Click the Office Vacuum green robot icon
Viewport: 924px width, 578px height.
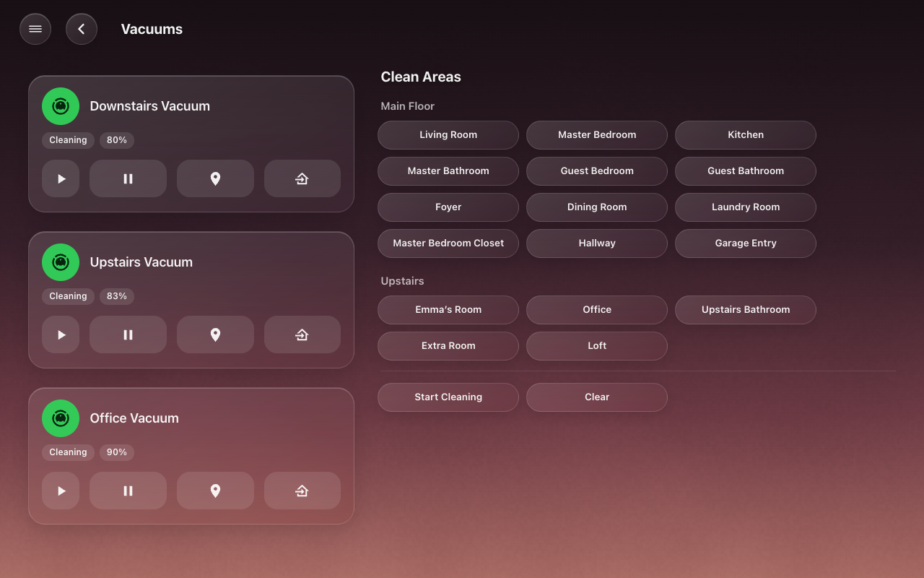pyautogui.click(x=61, y=418)
